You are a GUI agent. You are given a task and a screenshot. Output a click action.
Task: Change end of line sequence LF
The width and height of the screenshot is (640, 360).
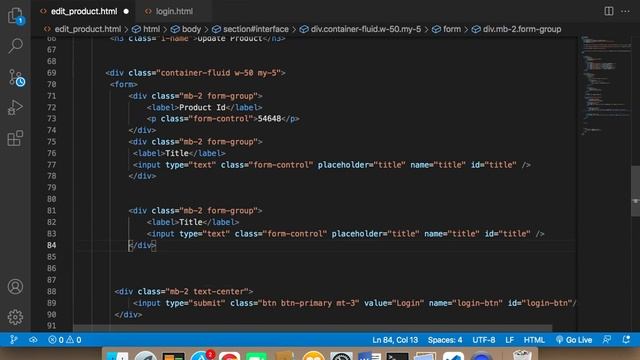click(509, 340)
